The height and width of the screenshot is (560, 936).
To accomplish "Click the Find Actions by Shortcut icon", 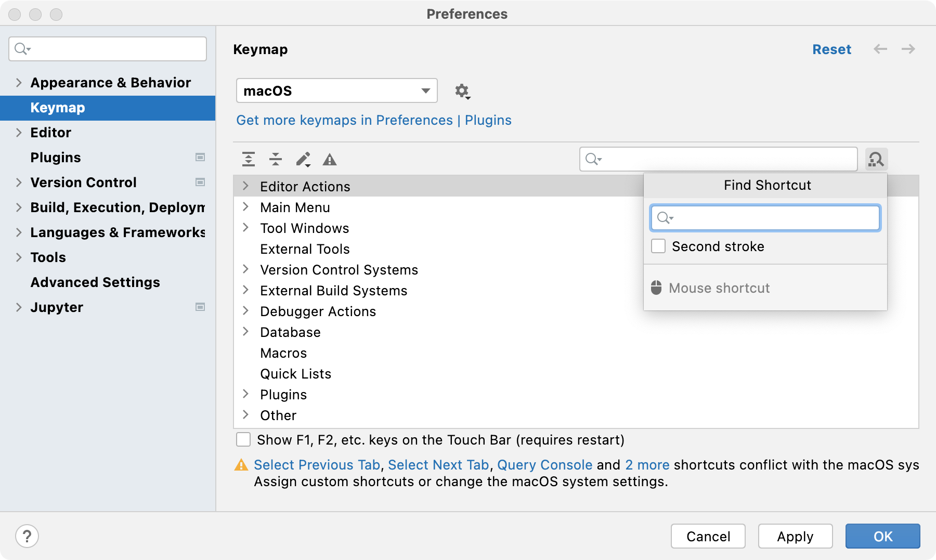I will (x=876, y=159).
